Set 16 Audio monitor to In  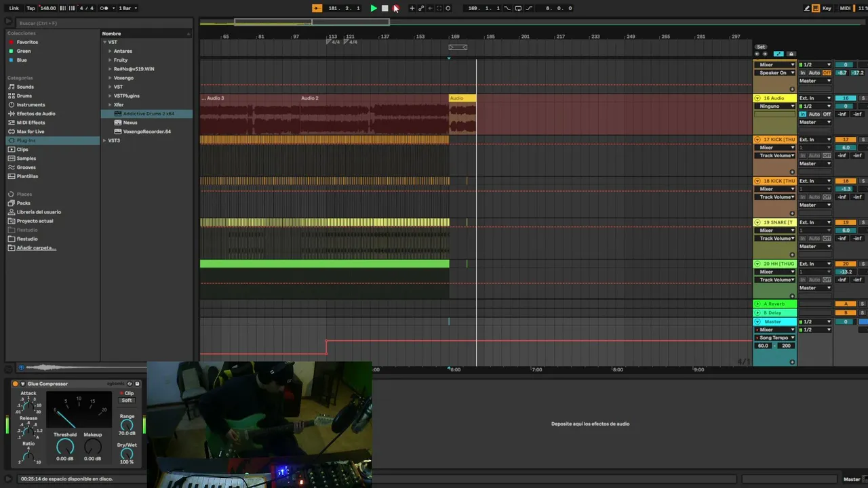pos(803,114)
